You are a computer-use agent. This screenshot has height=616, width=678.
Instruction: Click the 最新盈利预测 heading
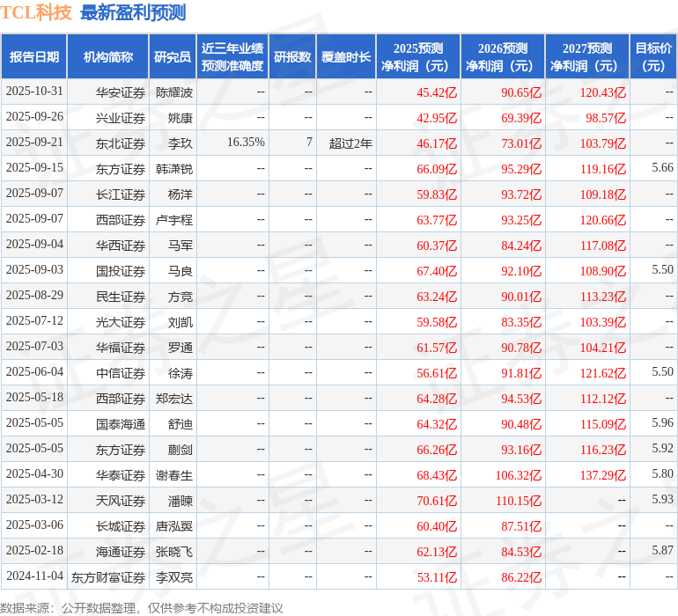pyautogui.click(x=132, y=12)
